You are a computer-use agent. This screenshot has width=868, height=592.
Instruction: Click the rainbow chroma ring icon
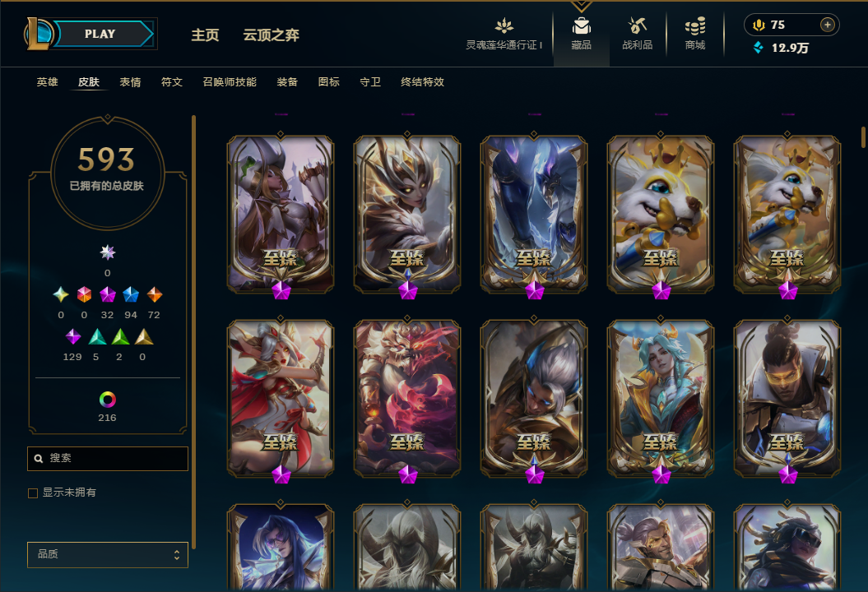point(108,400)
